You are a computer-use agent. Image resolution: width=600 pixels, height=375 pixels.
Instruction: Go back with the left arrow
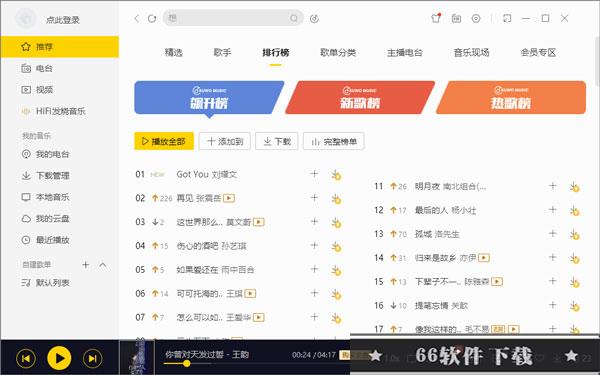tap(137, 18)
